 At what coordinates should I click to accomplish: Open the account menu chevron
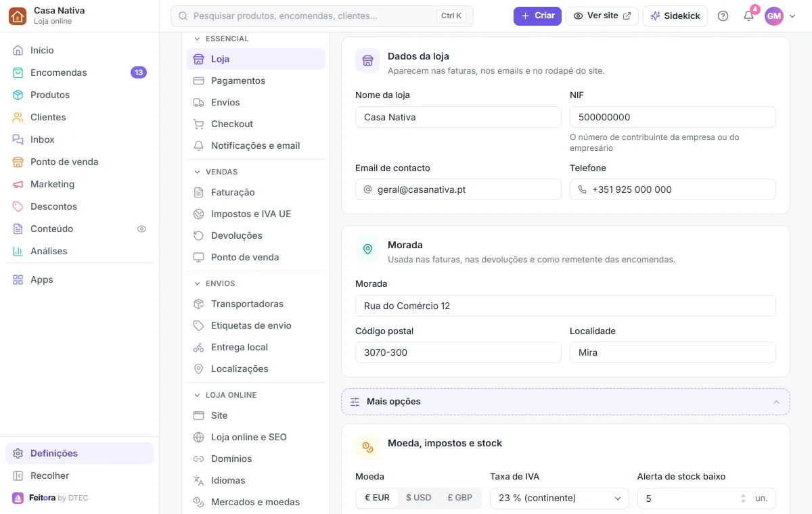[792, 16]
